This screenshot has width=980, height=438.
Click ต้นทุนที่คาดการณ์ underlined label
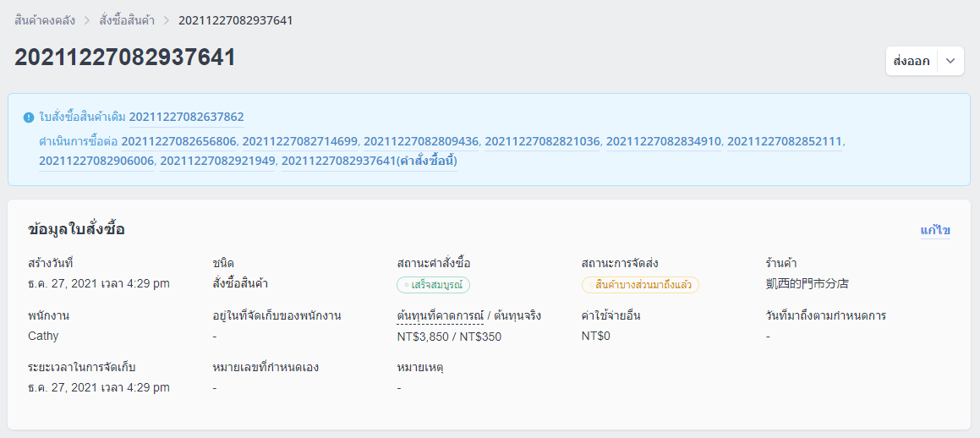point(440,316)
